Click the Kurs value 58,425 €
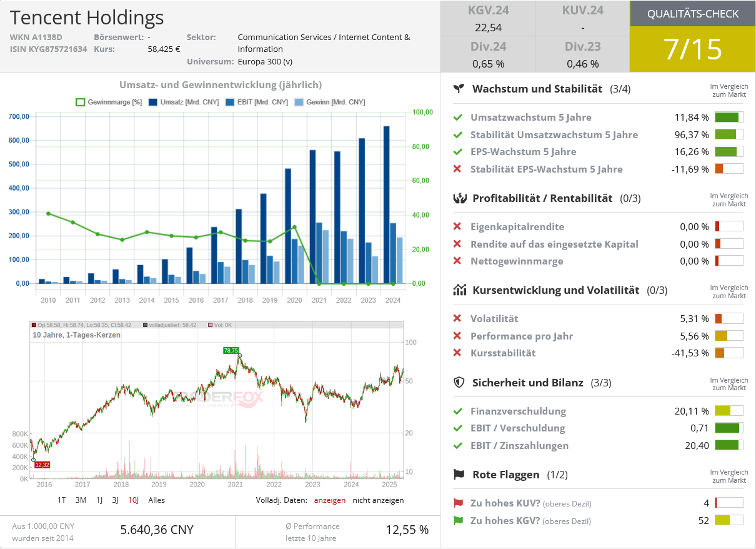 164,49
